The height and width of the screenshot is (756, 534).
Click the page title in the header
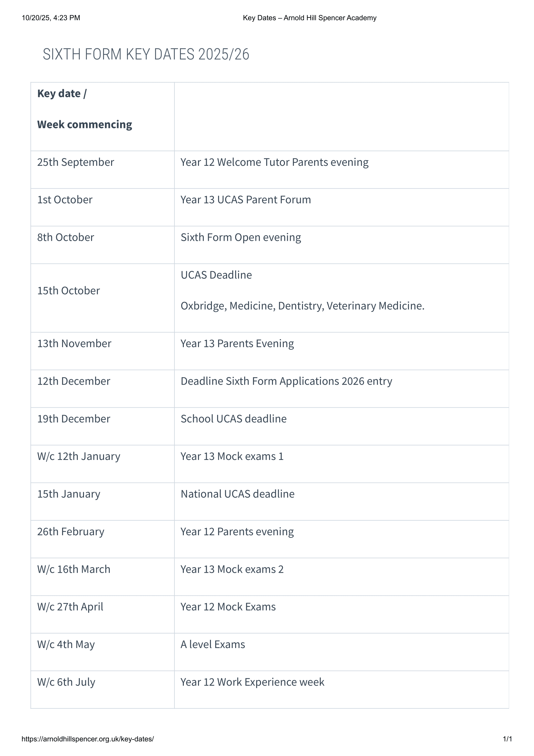[x=309, y=18]
